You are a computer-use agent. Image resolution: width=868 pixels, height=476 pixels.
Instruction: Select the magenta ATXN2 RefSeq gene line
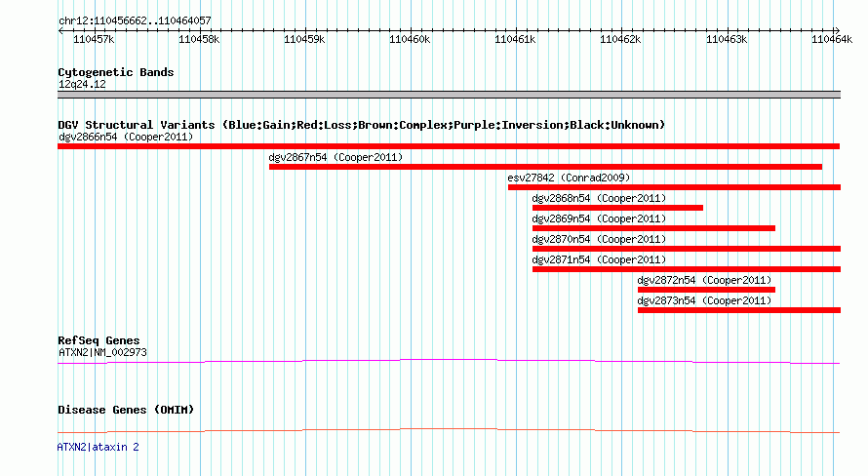point(449,362)
